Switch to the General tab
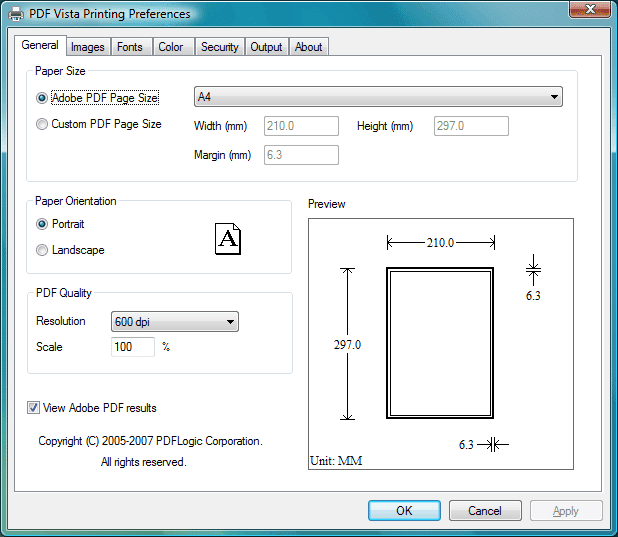618x537 pixels. (40, 45)
